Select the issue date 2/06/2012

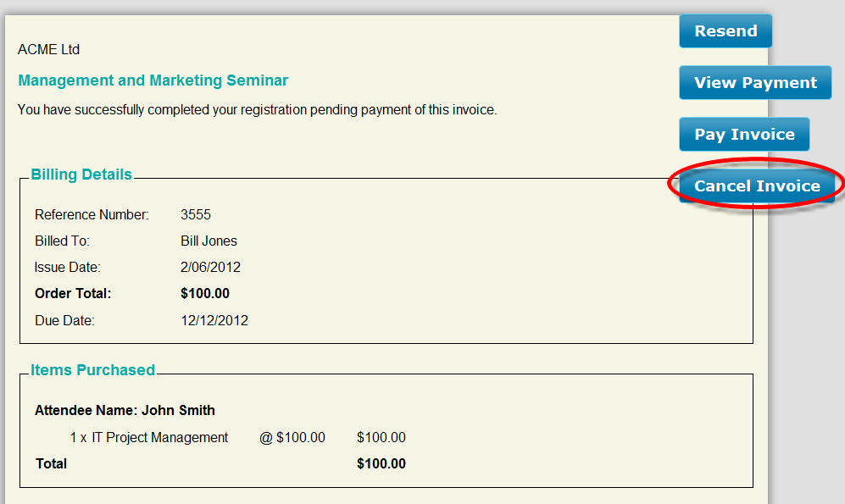[210, 267]
